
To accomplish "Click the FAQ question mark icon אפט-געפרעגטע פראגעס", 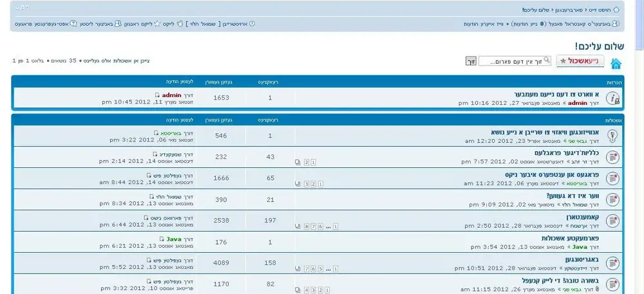I will 73,24.
